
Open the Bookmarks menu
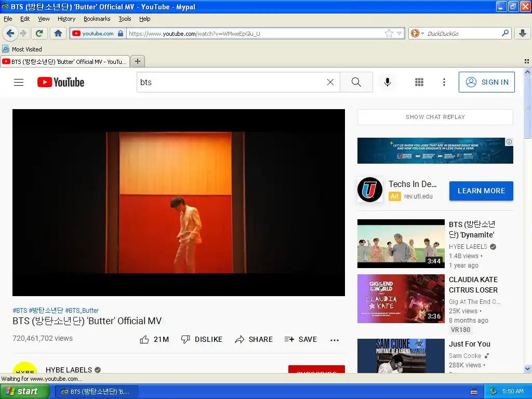[x=97, y=19]
